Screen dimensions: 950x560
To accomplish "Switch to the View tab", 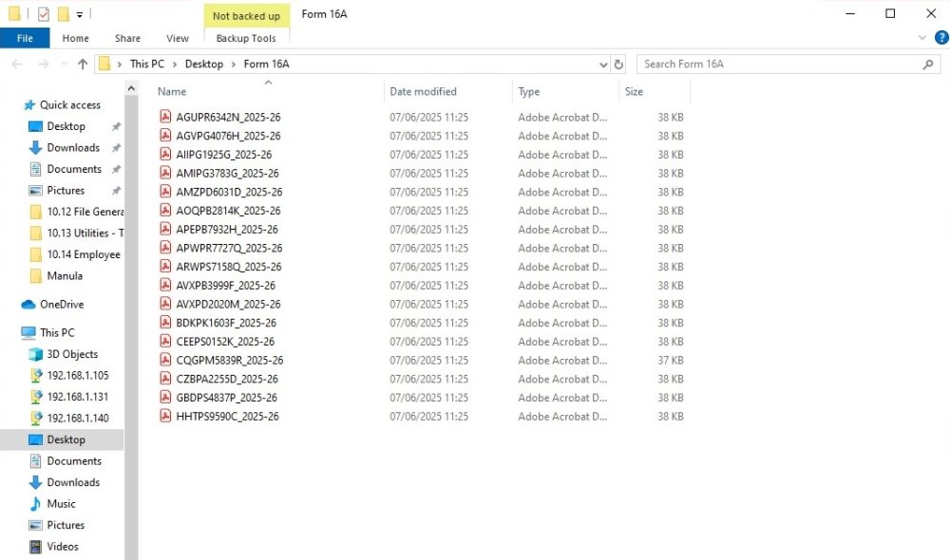I will [177, 38].
